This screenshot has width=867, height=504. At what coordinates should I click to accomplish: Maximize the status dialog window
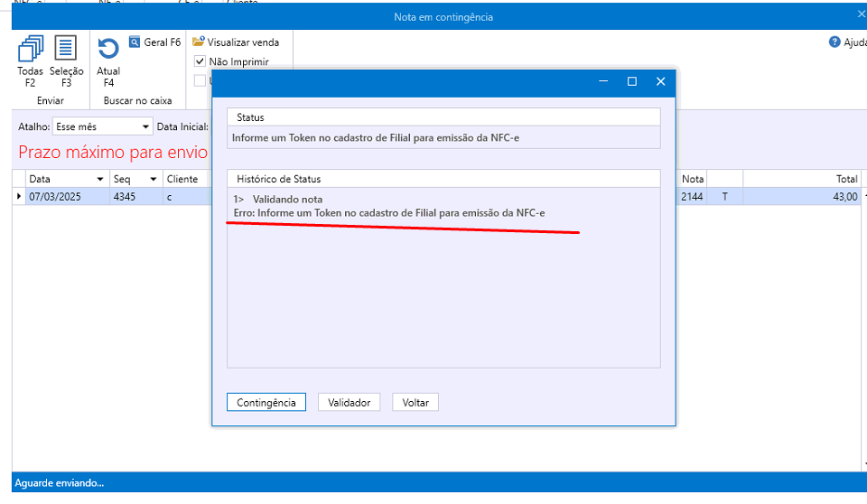[632, 81]
